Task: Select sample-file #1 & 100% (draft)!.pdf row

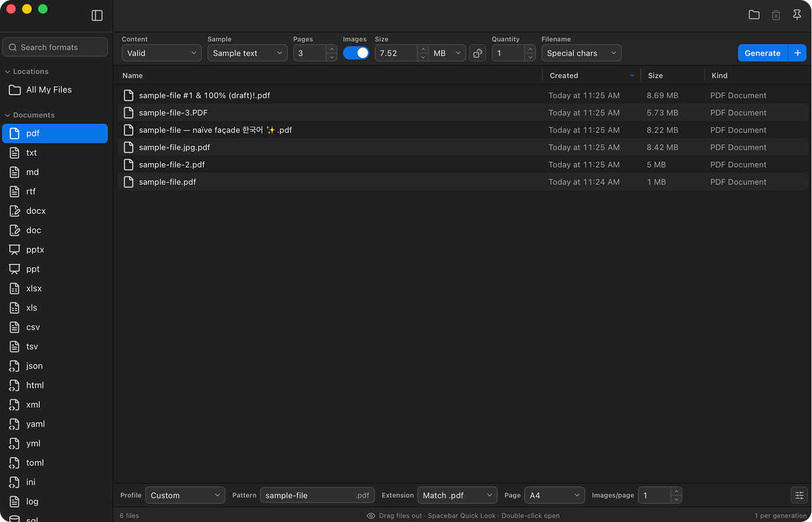Action: coord(463,95)
